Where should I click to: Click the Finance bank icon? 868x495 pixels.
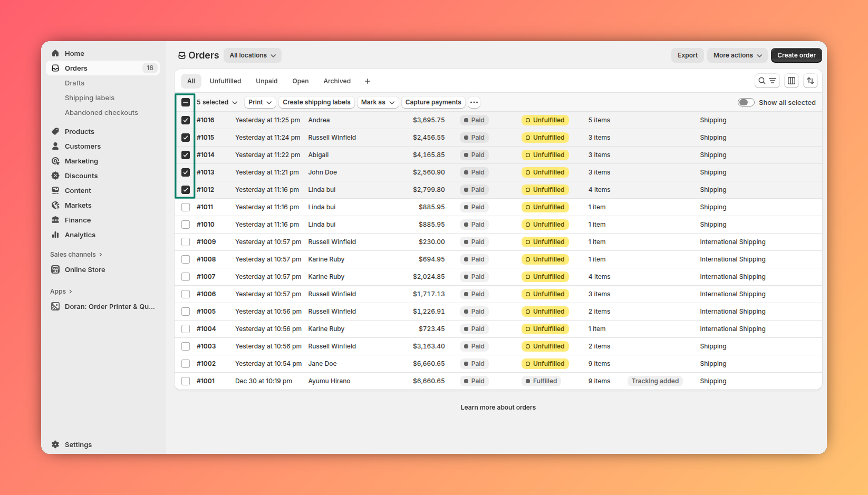click(x=55, y=220)
